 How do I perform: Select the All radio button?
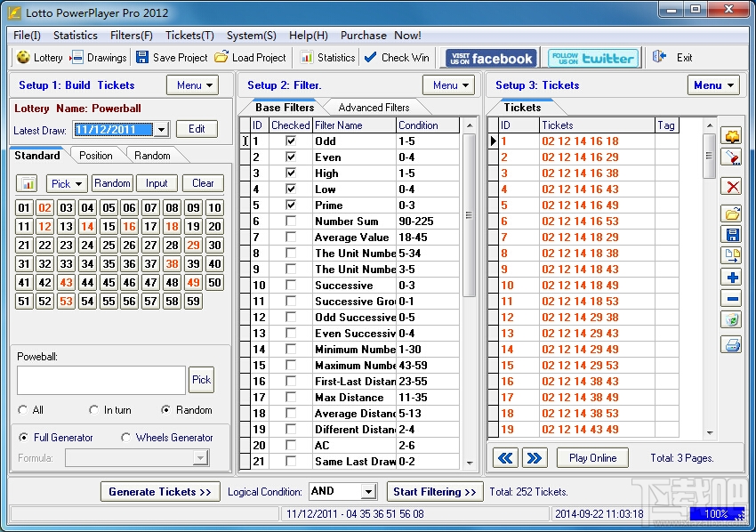pyautogui.click(x=22, y=410)
